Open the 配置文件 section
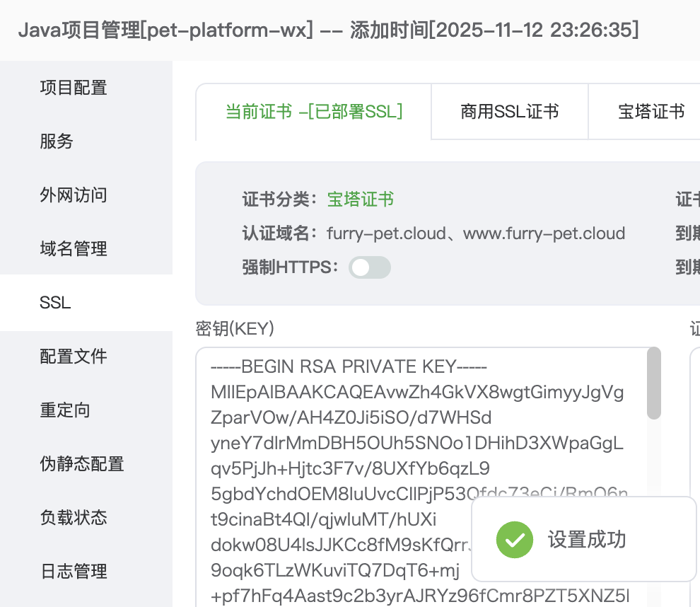Screen dimensions: 700x607 pyautogui.click(x=74, y=357)
